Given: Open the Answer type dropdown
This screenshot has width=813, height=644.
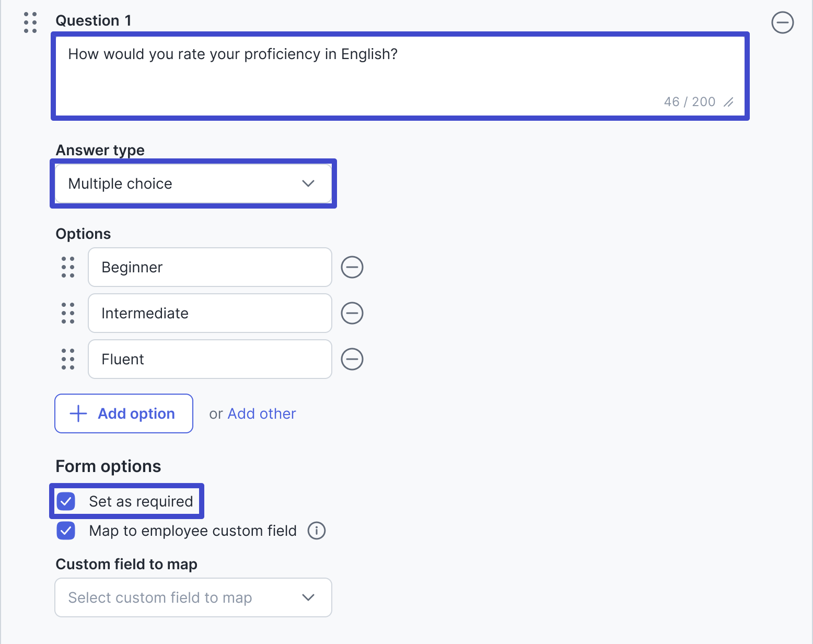Looking at the screenshot, I should (x=193, y=183).
